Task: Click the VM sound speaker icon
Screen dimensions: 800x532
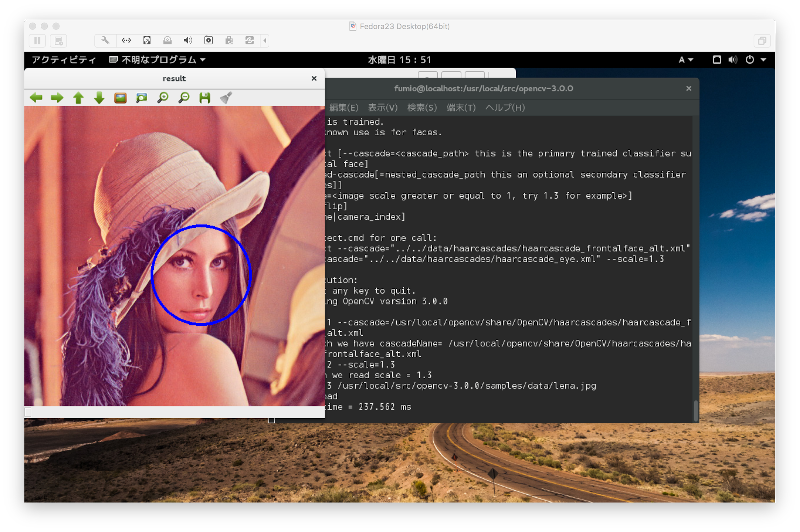Action: coord(188,41)
